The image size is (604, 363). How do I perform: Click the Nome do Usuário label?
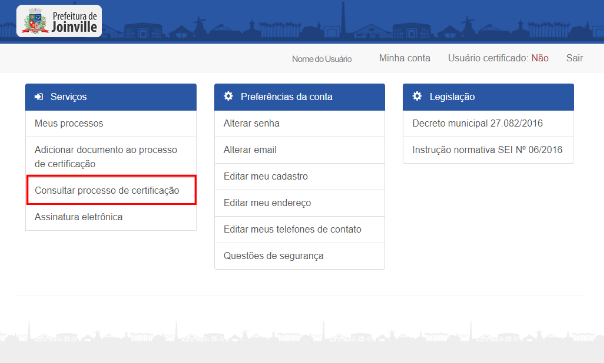click(322, 59)
